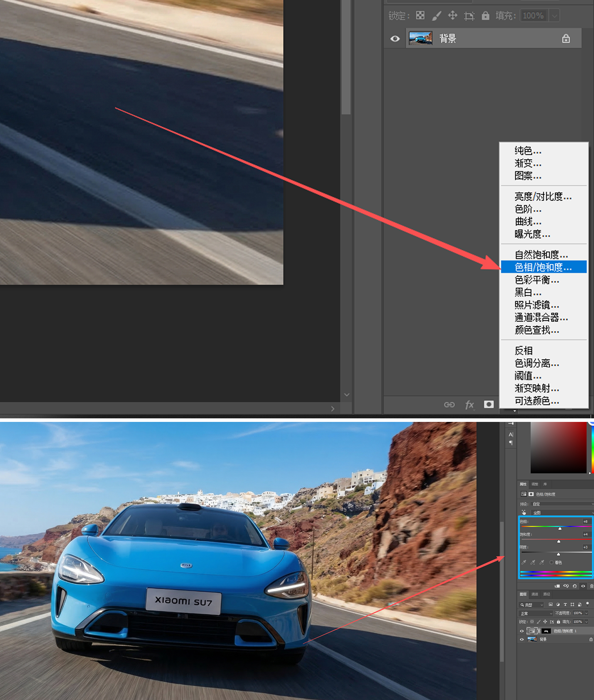Select the character panel 'A' icon

[511, 435]
